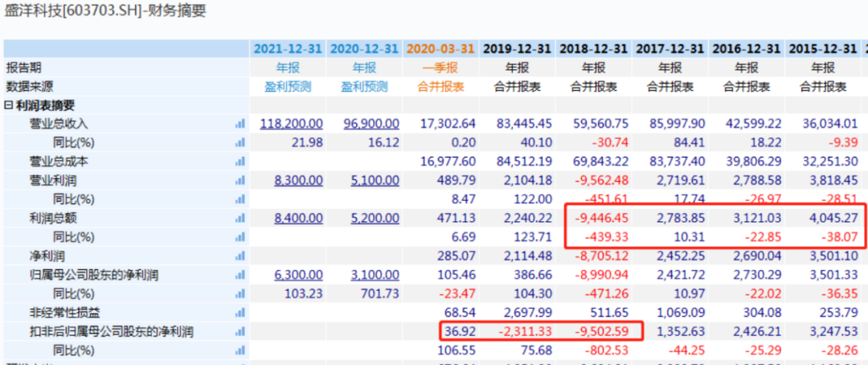The width and height of the screenshot is (868, 365).
Task: Open chart icon for 净利润 row
Action: [240, 256]
